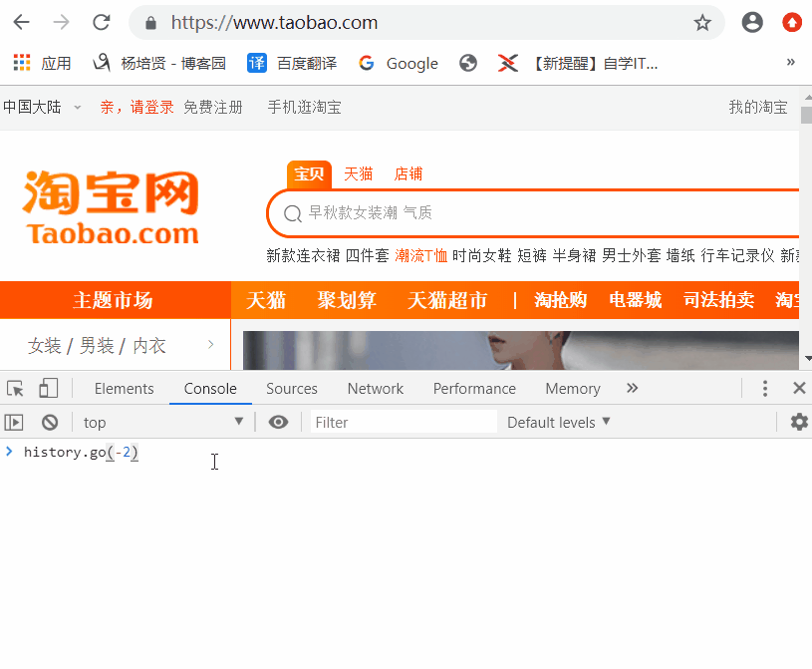
Task: Open 淘抢购 in the nav bar
Action: pos(560,300)
